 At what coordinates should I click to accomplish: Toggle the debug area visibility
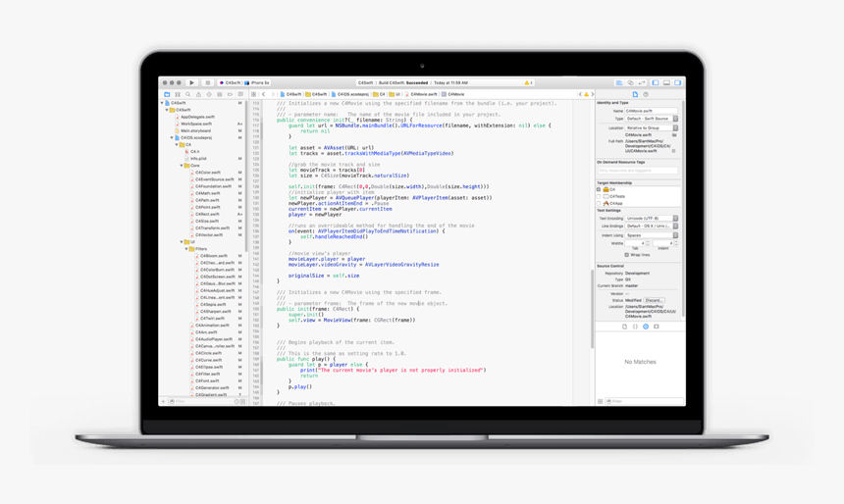point(666,82)
